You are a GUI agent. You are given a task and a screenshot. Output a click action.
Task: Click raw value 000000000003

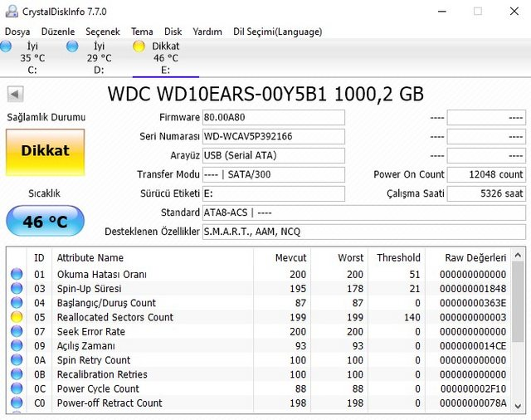[473, 317]
